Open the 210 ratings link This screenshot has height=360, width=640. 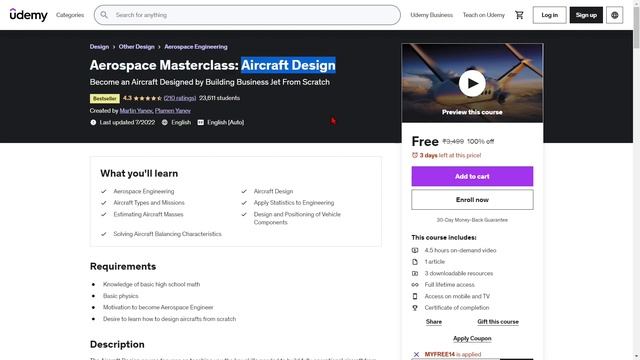(180, 98)
